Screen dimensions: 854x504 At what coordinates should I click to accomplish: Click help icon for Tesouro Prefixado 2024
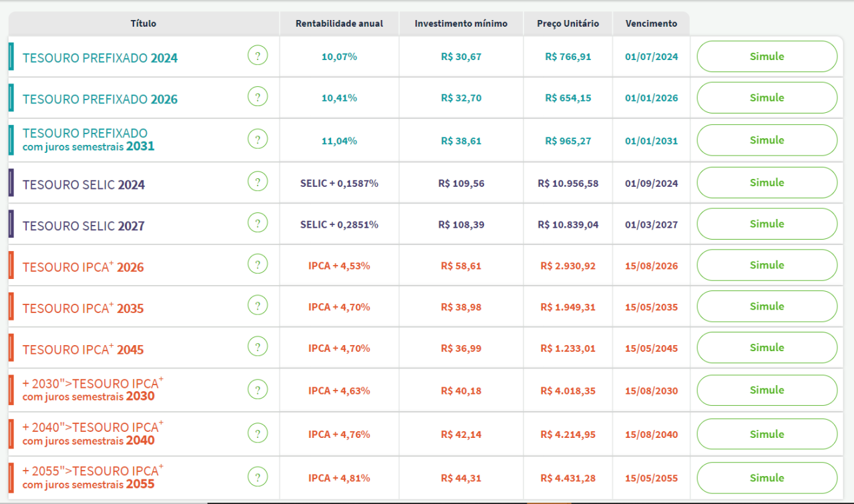257,55
